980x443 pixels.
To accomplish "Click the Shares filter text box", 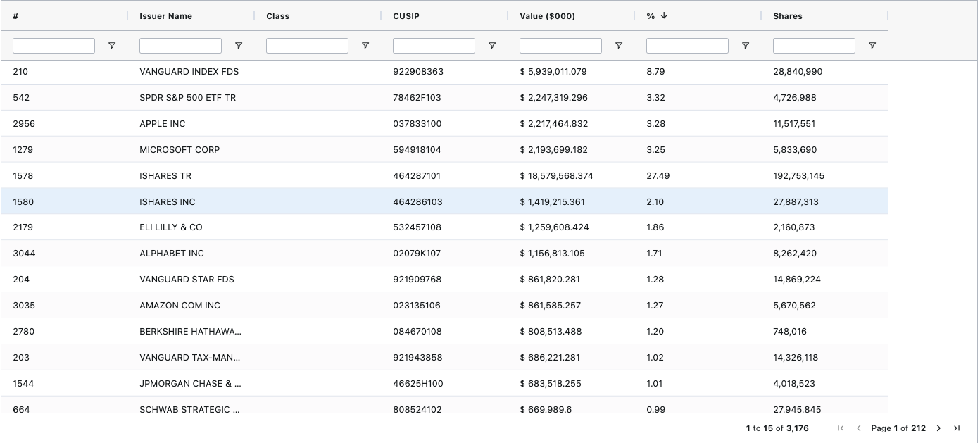I will coord(814,46).
